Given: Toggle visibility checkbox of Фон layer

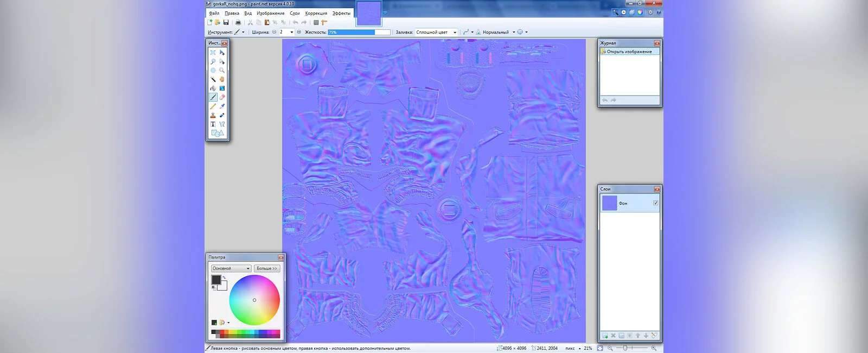Looking at the screenshot, I should 655,203.
